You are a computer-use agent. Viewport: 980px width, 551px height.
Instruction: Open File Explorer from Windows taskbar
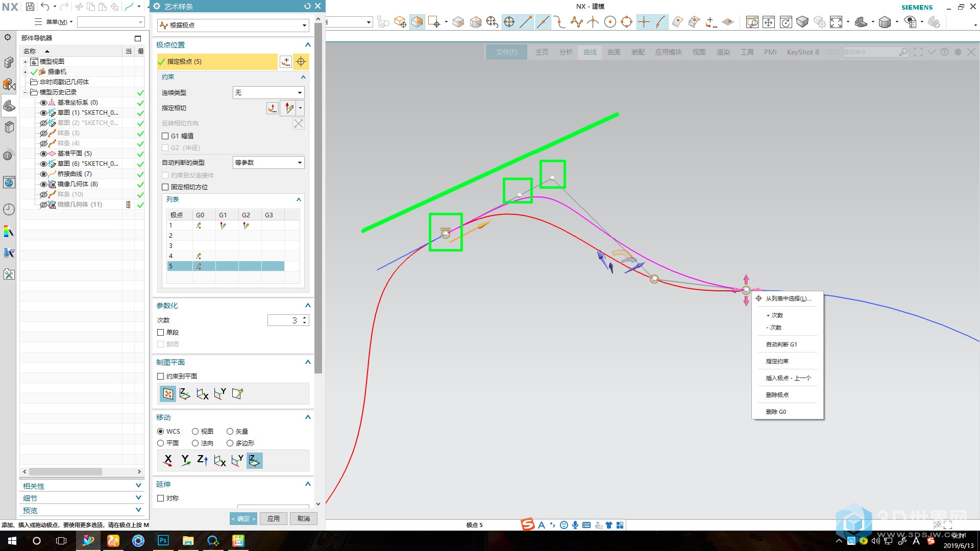pyautogui.click(x=188, y=541)
